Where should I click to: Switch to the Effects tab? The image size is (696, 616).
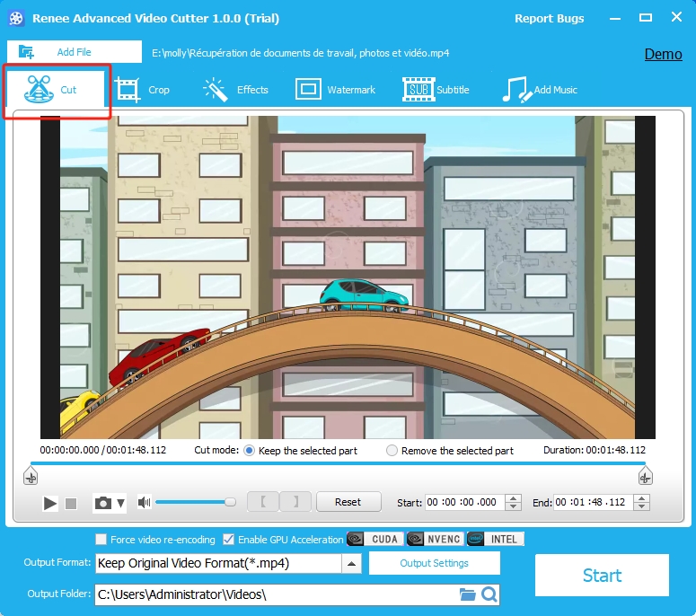tap(236, 90)
